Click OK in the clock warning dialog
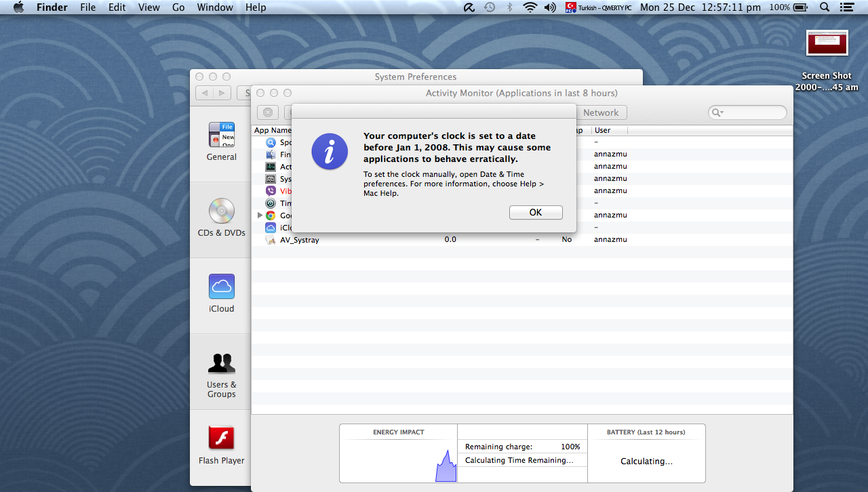 [x=536, y=212]
